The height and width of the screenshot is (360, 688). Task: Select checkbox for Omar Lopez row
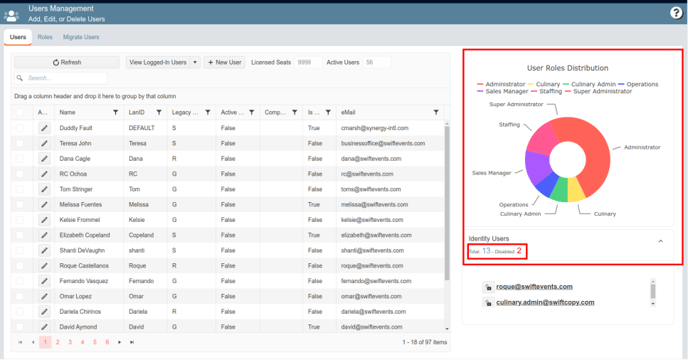pos(20,296)
